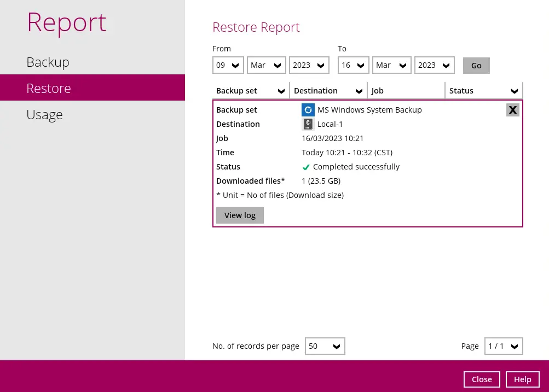Viewport: 549px width, 392px height.
Task: Change the number of records per page
Action: click(325, 346)
